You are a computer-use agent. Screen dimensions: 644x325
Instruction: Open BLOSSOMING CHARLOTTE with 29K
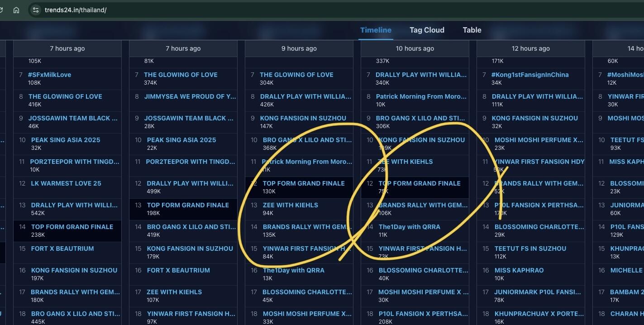pos(539,227)
